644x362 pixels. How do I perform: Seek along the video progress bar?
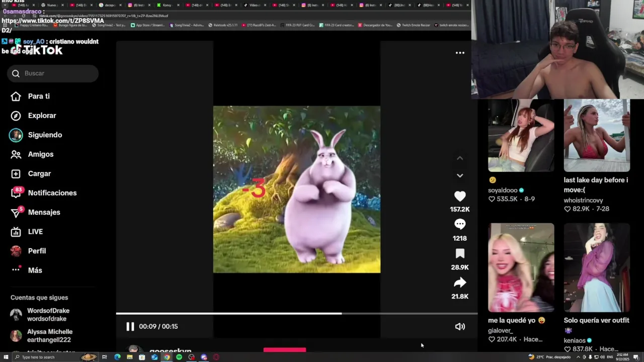coord(297,313)
